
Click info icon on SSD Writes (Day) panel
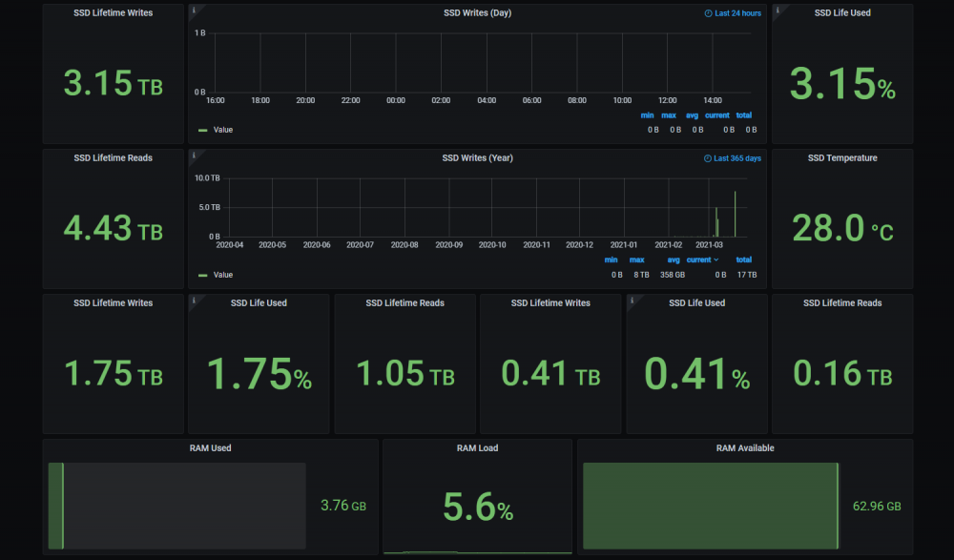point(194,10)
